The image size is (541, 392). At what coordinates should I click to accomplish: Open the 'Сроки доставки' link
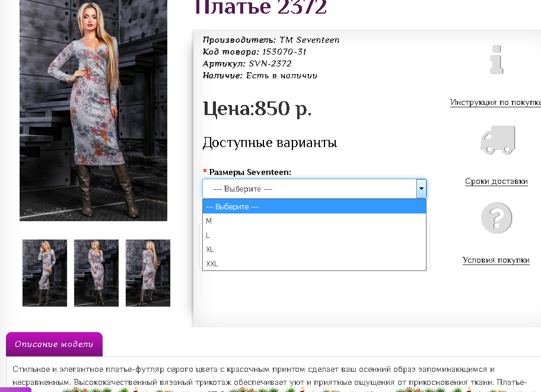[496, 181]
